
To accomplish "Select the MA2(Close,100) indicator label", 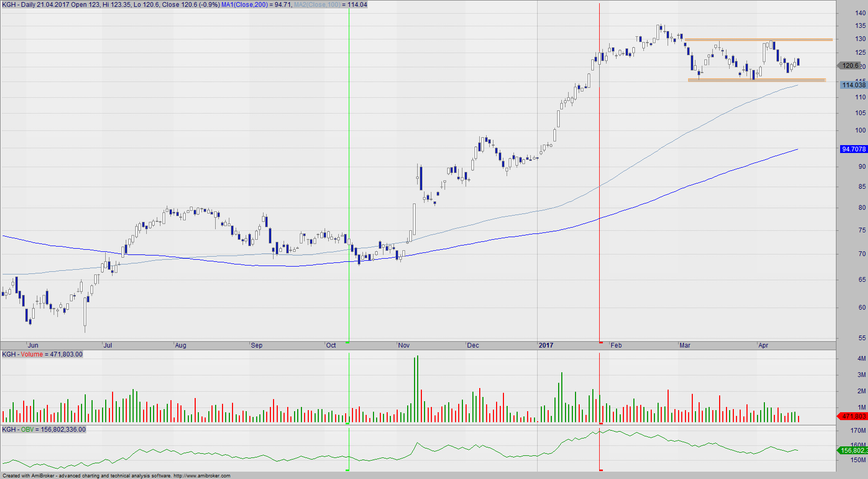I will 317,5.
